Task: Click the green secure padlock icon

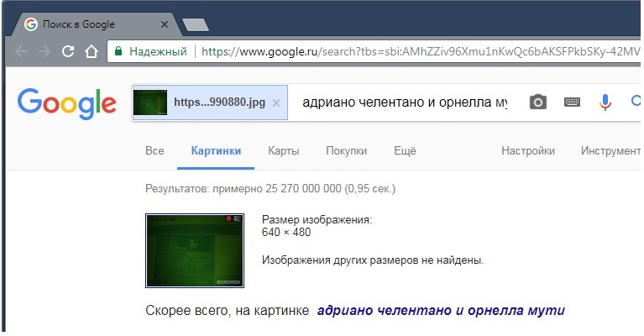Action: click(118, 51)
